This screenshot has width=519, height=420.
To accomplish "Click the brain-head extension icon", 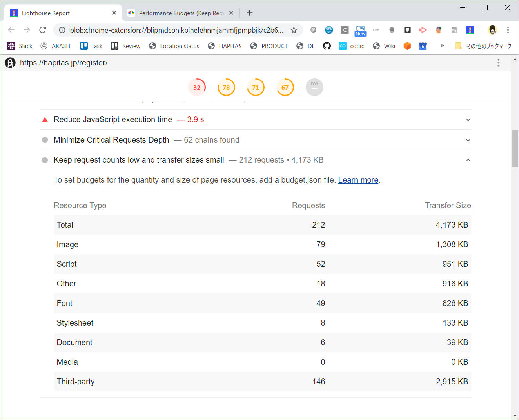I will (x=439, y=30).
